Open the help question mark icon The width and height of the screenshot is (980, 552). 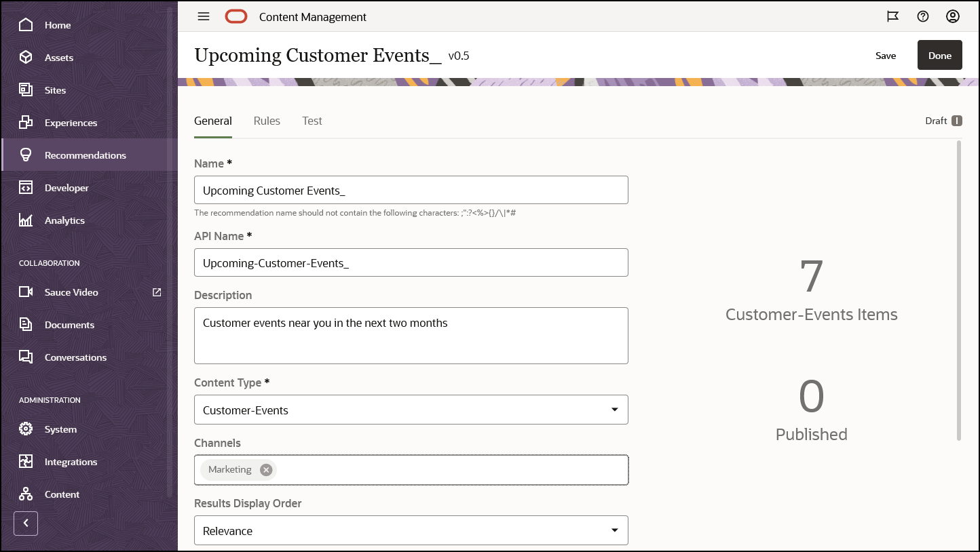[x=923, y=17]
